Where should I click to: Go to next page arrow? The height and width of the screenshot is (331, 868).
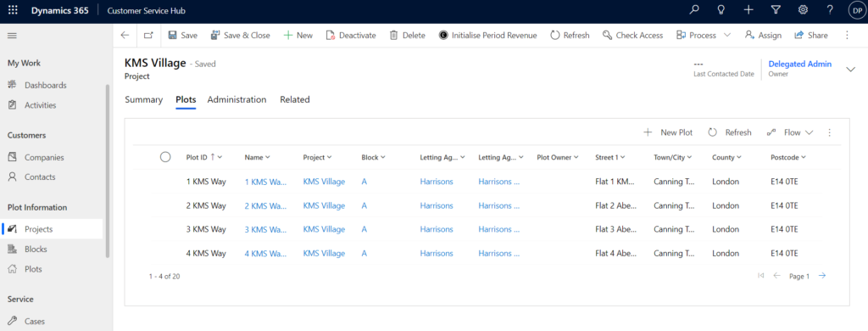click(x=822, y=276)
